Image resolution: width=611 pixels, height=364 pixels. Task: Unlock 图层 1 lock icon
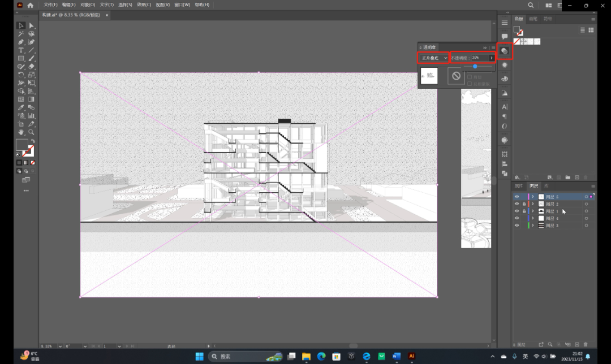(524, 211)
